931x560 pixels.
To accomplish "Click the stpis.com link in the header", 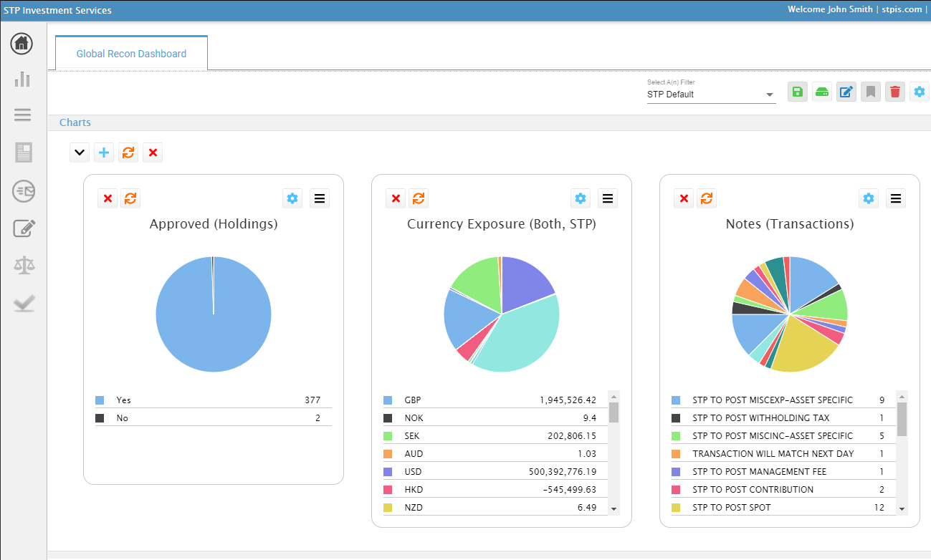I will point(902,9).
